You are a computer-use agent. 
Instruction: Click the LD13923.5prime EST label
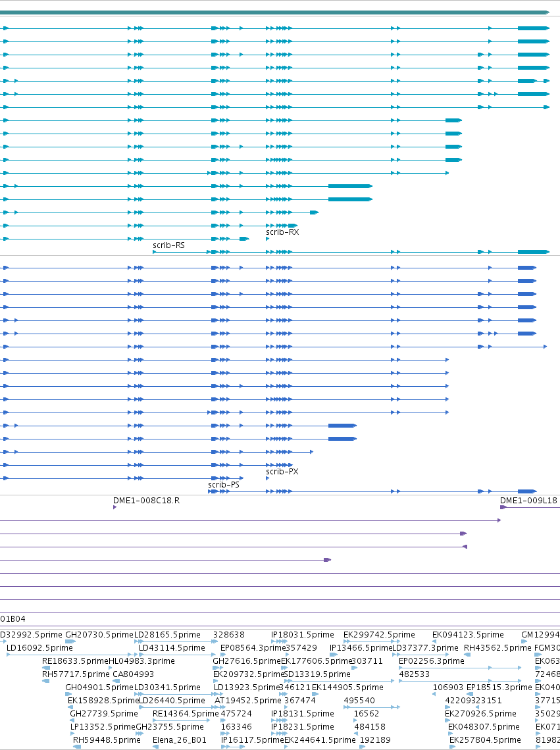click(246, 687)
